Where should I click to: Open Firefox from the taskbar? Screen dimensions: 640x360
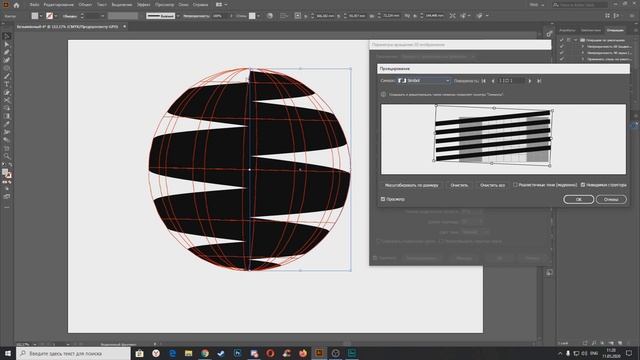(302, 353)
